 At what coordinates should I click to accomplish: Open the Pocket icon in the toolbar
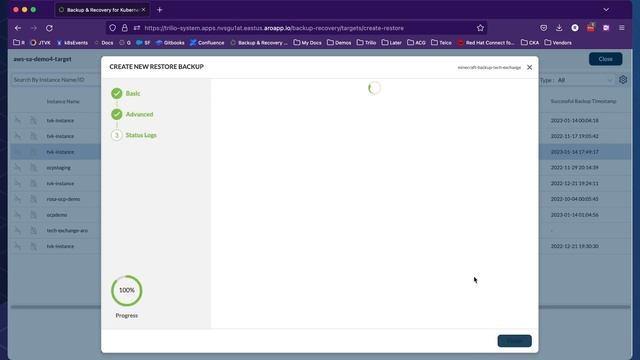543,28
